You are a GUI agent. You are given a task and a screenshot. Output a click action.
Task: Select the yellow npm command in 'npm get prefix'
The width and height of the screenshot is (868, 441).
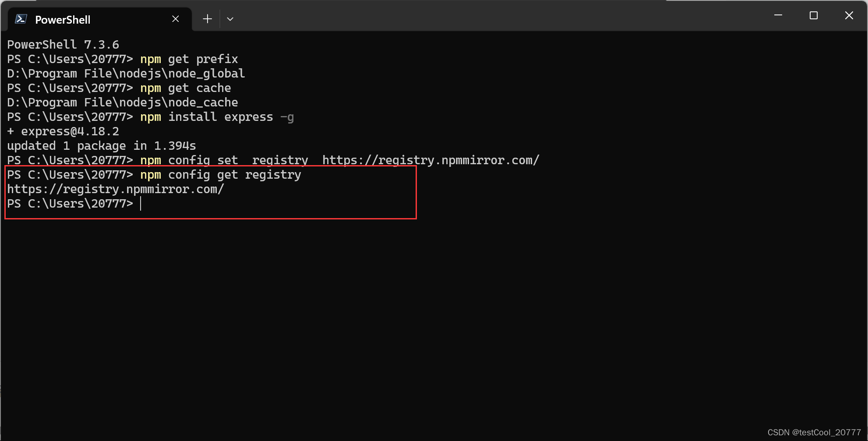150,59
